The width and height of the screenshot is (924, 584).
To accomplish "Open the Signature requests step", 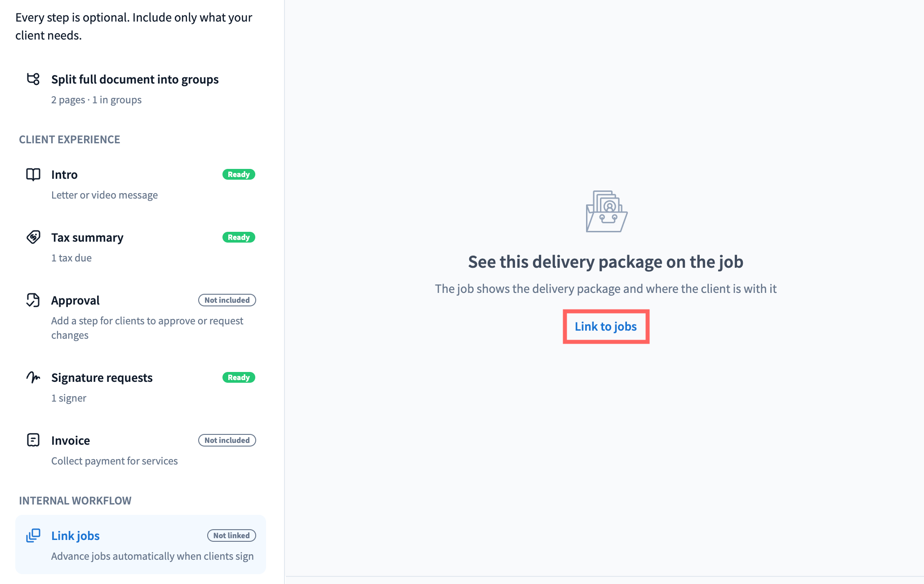I will click(x=141, y=387).
